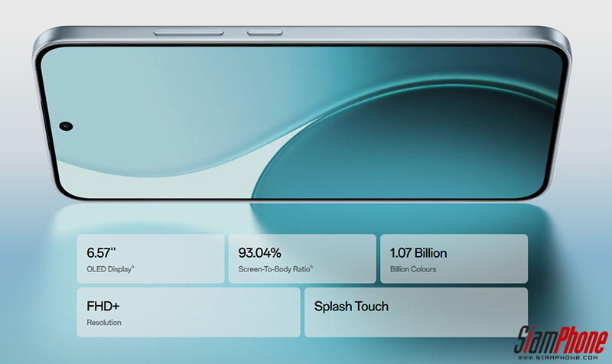Screen dimensions: 612x364
Task: Click the 93.04% Screen-To-Body Ratio card
Action: click(302, 258)
